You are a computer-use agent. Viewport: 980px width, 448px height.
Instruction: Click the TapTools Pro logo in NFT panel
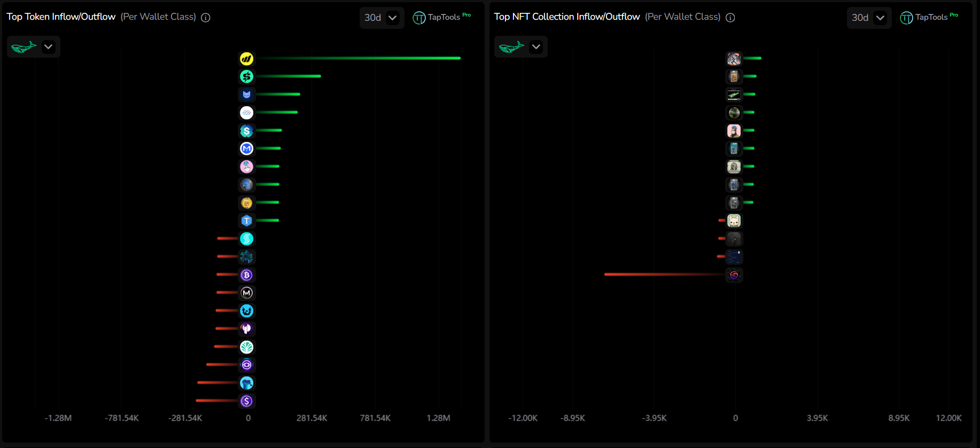(x=929, y=18)
